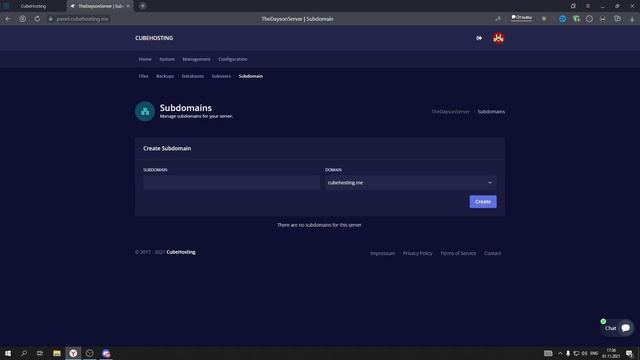Select the Subdomain sub-tab
Screen dimensions: 640x360
tap(251, 76)
